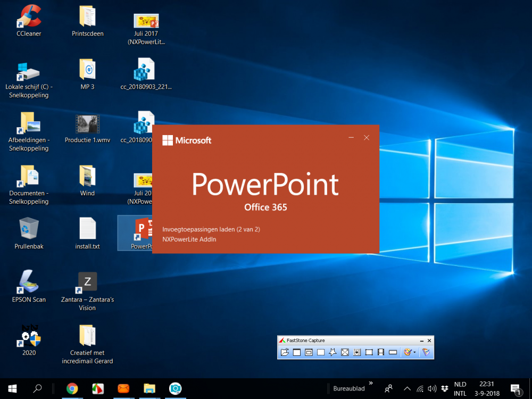The width and height of the screenshot is (532, 399).
Task: Select Capture Window/Object tool
Action: 309,352
